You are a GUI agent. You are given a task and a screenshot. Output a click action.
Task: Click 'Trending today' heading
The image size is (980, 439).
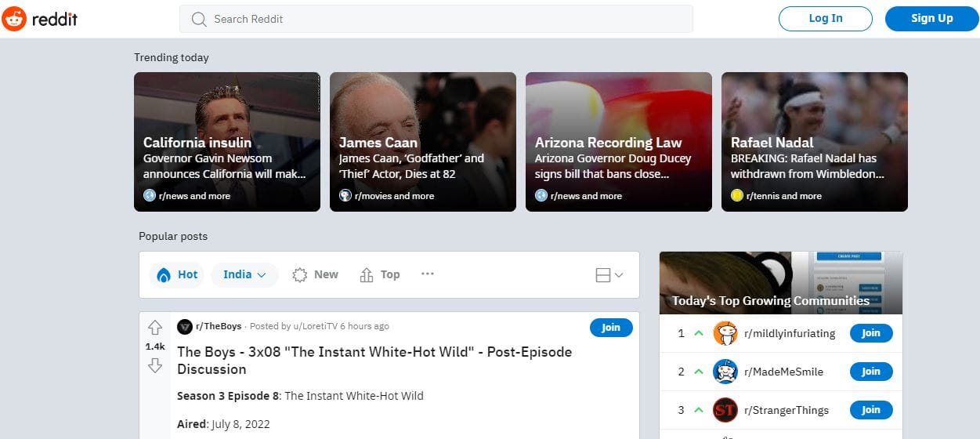click(172, 57)
